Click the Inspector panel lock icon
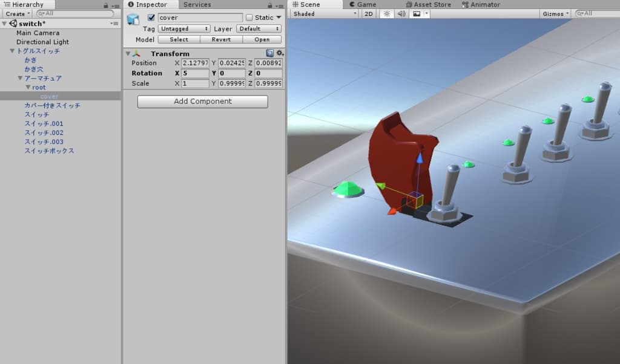 pos(269,5)
